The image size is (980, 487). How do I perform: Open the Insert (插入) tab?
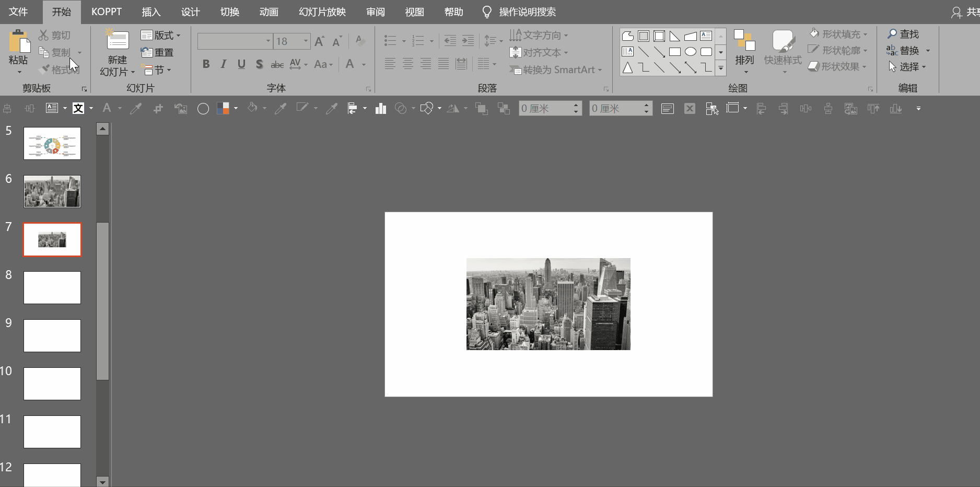click(x=151, y=12)
